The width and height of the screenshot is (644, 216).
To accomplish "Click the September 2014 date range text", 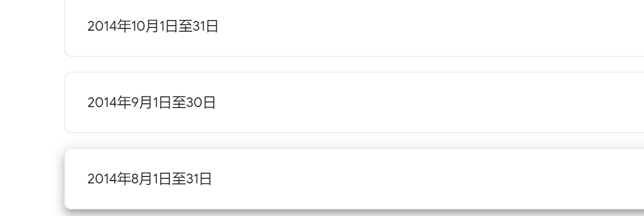I will pyautogui.click(x=151, y=102).
